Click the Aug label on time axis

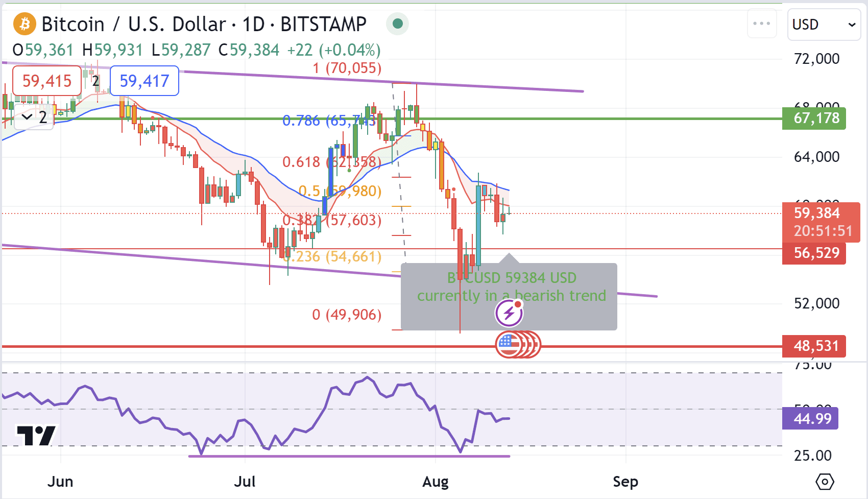tap(436, 482)
